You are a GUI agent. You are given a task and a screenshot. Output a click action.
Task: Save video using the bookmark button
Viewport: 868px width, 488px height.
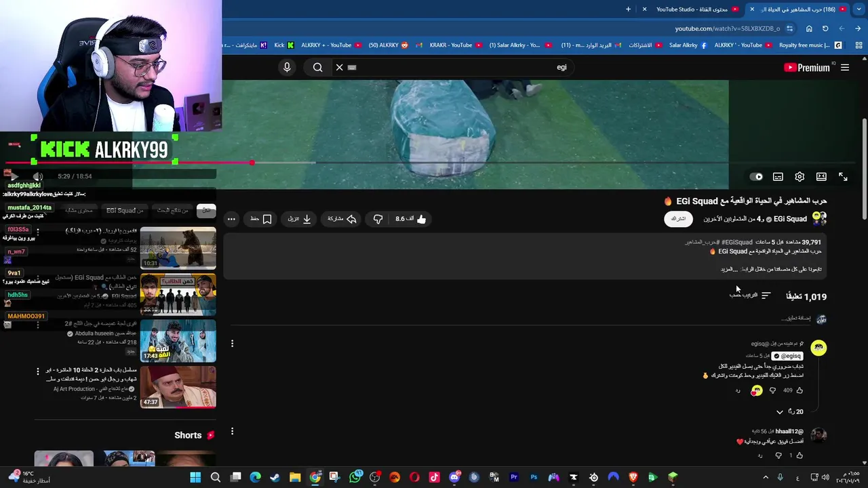(x=261, y=219)
